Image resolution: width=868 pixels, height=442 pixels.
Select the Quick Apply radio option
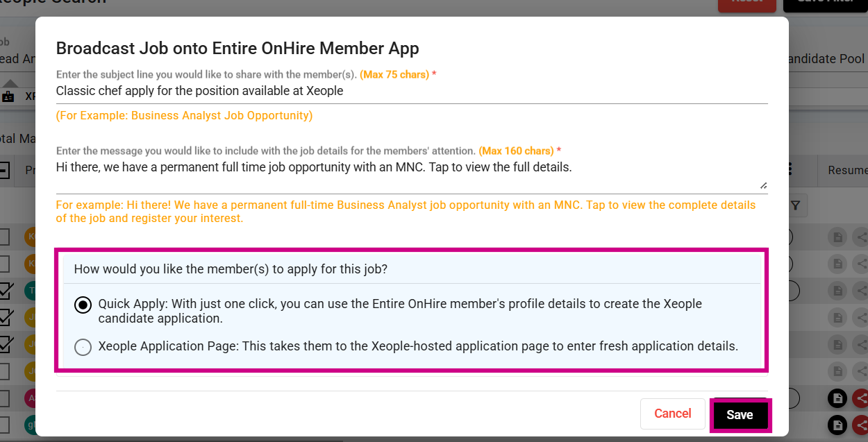point(83,305)
